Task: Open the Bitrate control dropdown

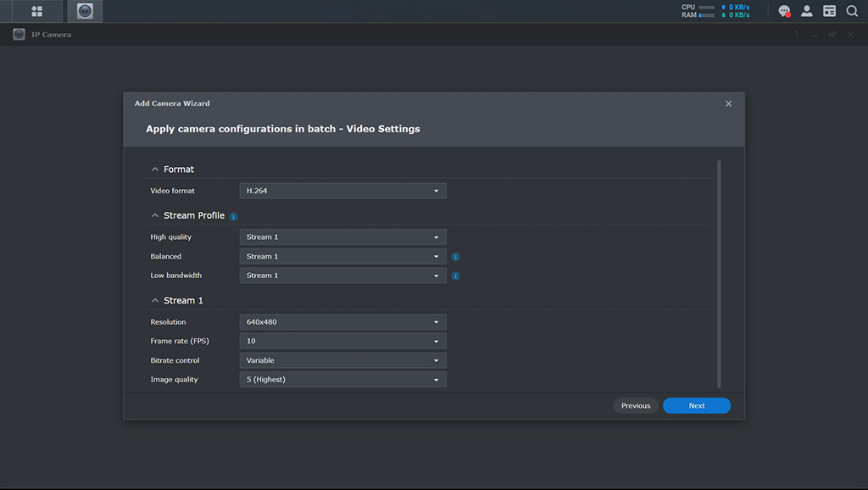Action: (x=342, y=360)
